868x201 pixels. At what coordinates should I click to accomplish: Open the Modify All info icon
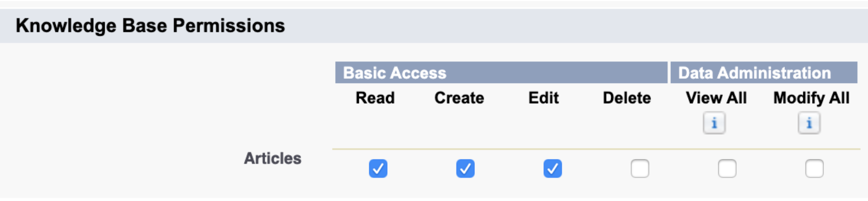pos(809,123)
